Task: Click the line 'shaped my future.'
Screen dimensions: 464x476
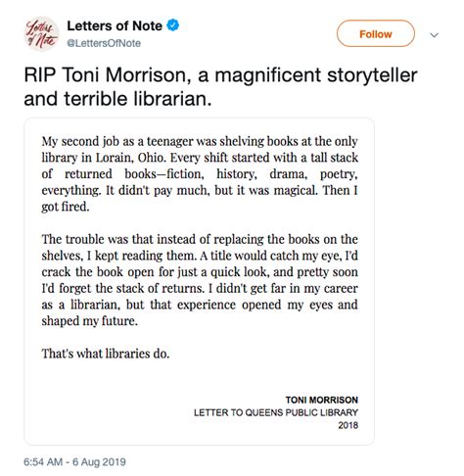Action: pyautogui.click(x=89, y=321)
